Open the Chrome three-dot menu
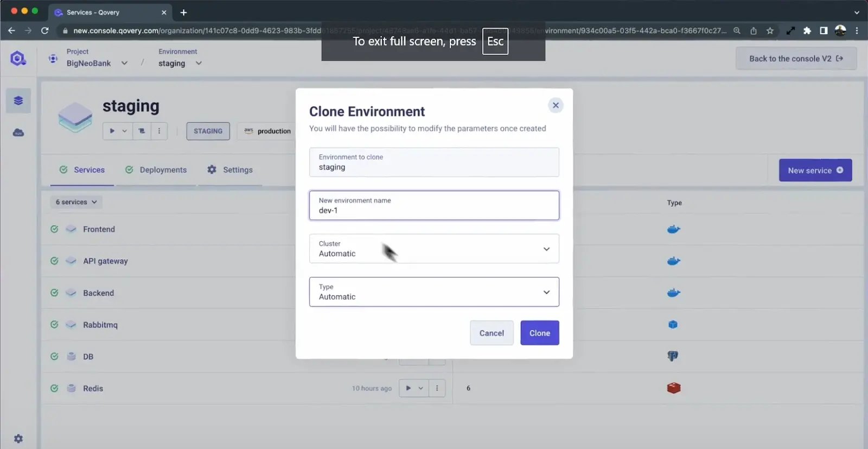The width and height of the screenshot is (868, 449). pos(857,30)
